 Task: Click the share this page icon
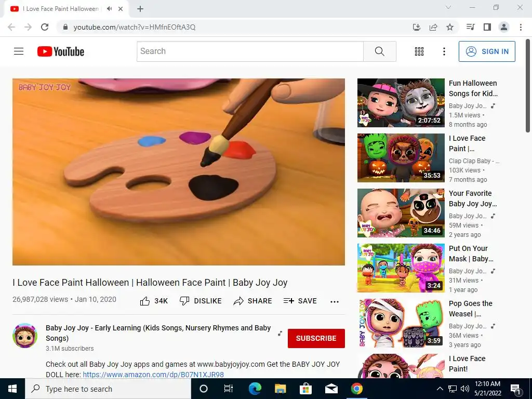[433, 27]
